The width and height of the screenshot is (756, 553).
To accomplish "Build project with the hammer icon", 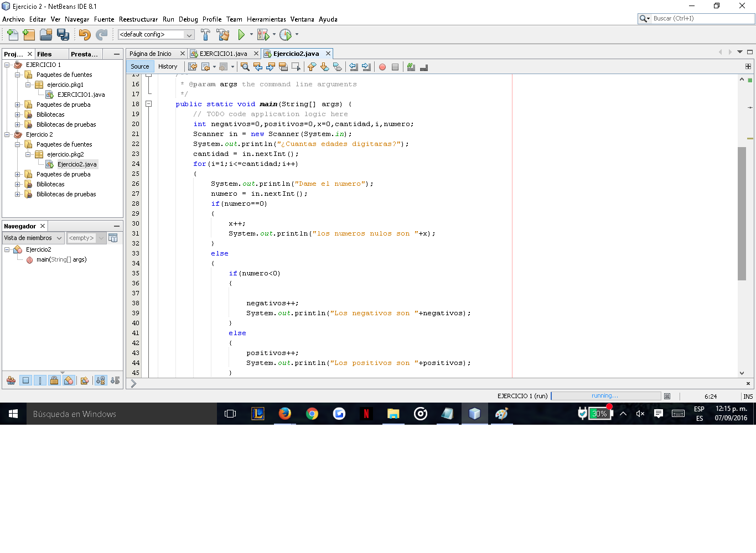I will 205,34.
